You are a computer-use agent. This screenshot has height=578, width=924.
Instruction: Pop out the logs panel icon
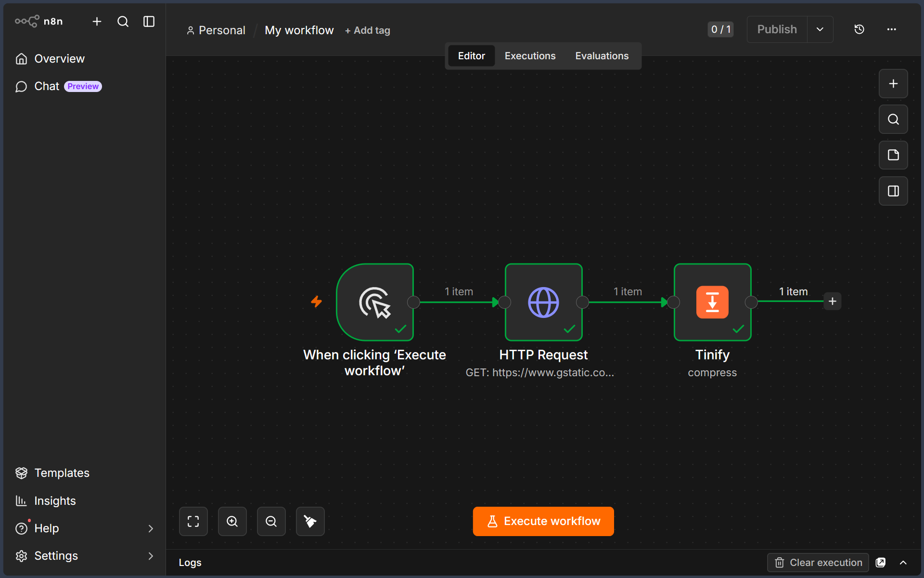(x=881, y=563)
